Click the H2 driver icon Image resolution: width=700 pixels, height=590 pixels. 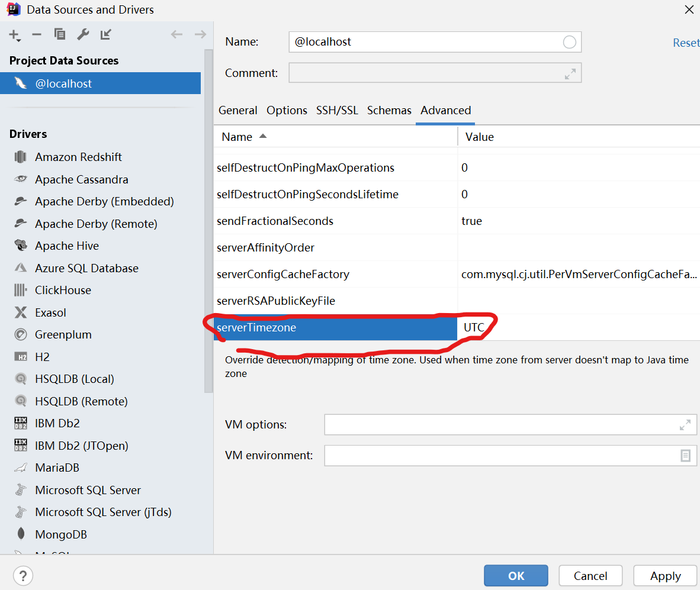coord(21,357)
